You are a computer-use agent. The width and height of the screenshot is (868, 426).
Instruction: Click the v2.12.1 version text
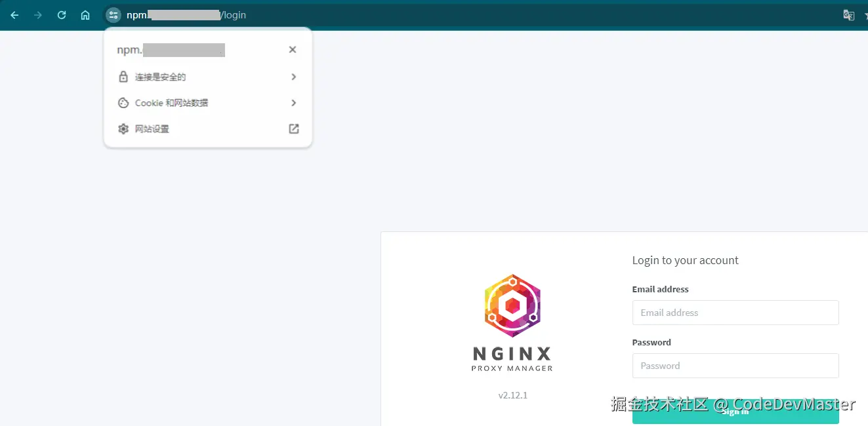[512, 395]
